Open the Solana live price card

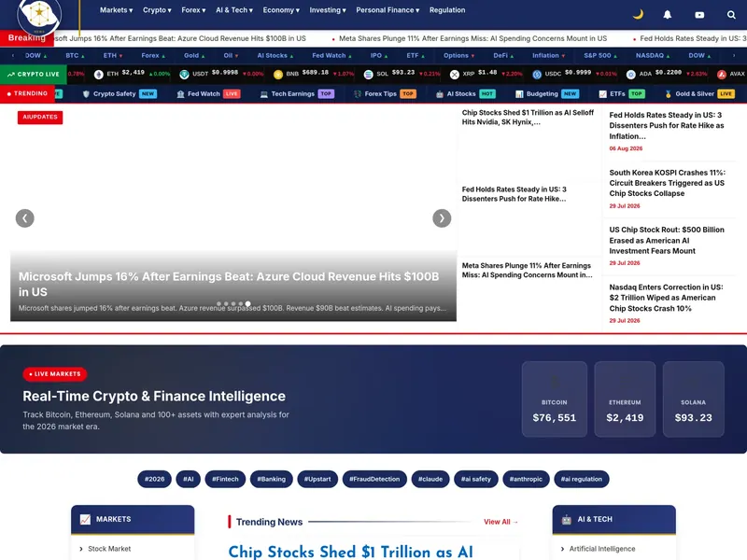(x=693, y=399)
